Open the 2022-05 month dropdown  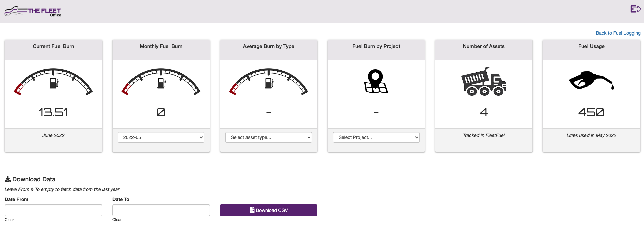click(161, 137)
